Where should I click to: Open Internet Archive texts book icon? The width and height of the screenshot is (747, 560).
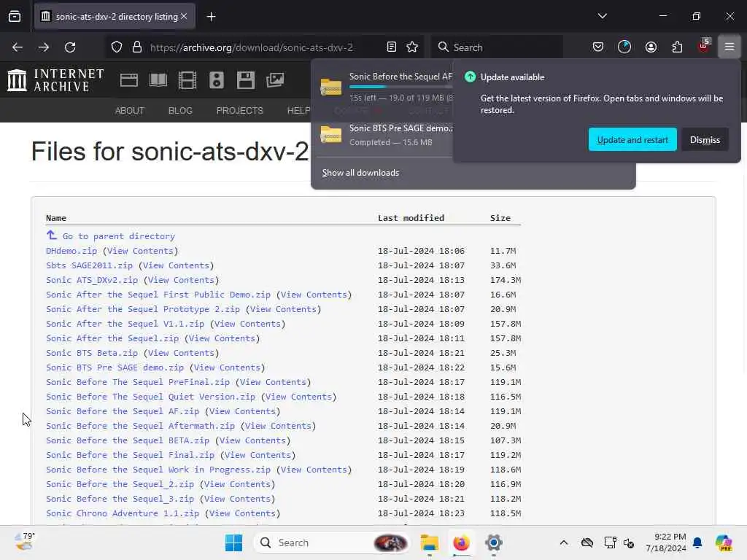(158, 80)
